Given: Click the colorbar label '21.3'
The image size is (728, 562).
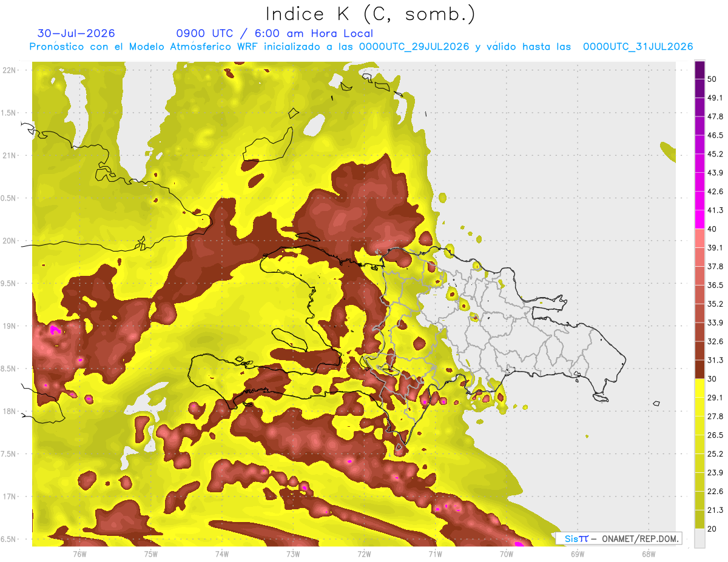Looking at the screenshot, I should point(715,510).
